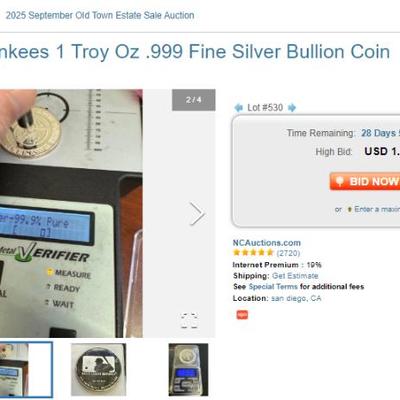
Task: Click the green arrow beside Enter a maximum
Action: coord(349,209)
